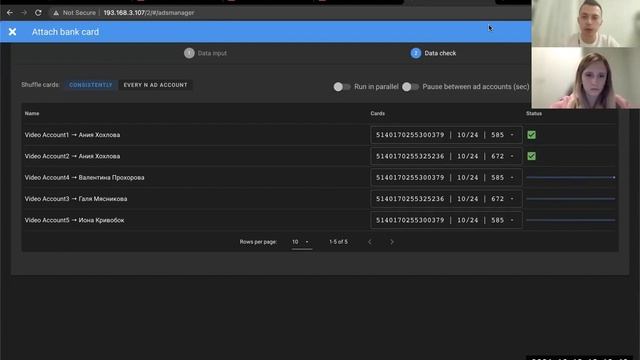The width and height of the screenshot is (640, 360).
Task: Click the browser address bar URL
Action: 149,13
